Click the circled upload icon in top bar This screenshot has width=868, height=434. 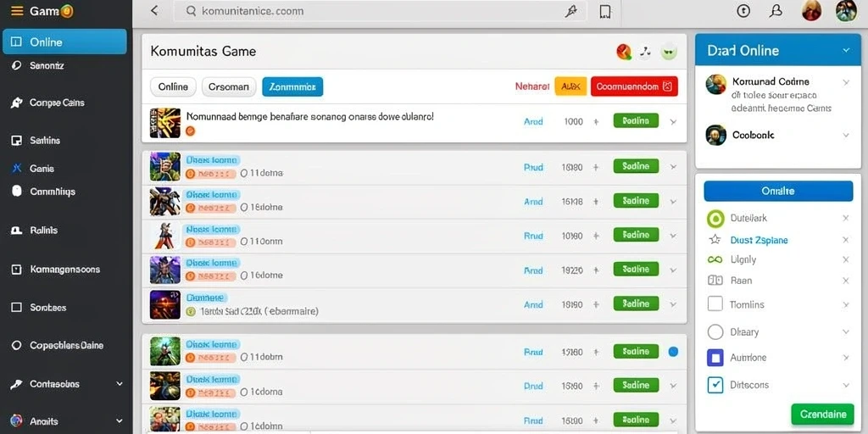(x=743, y=10)
